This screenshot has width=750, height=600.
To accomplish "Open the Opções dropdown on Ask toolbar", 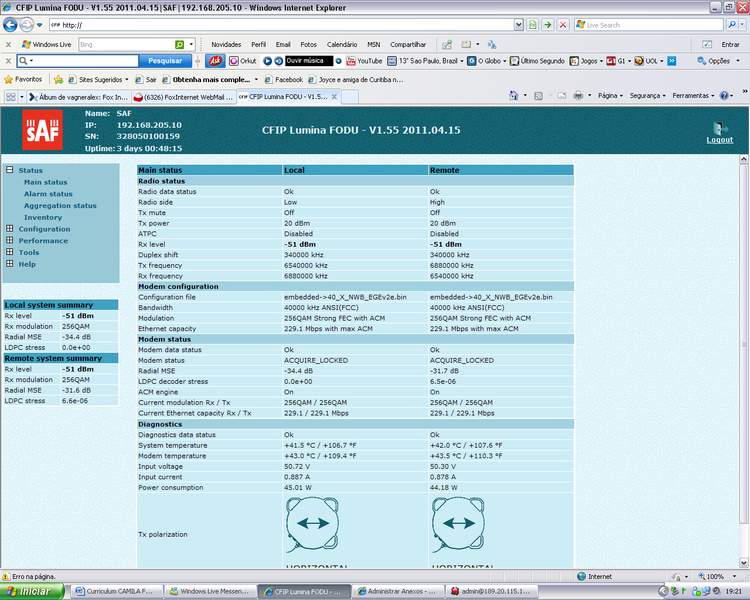I will (718, 61).
